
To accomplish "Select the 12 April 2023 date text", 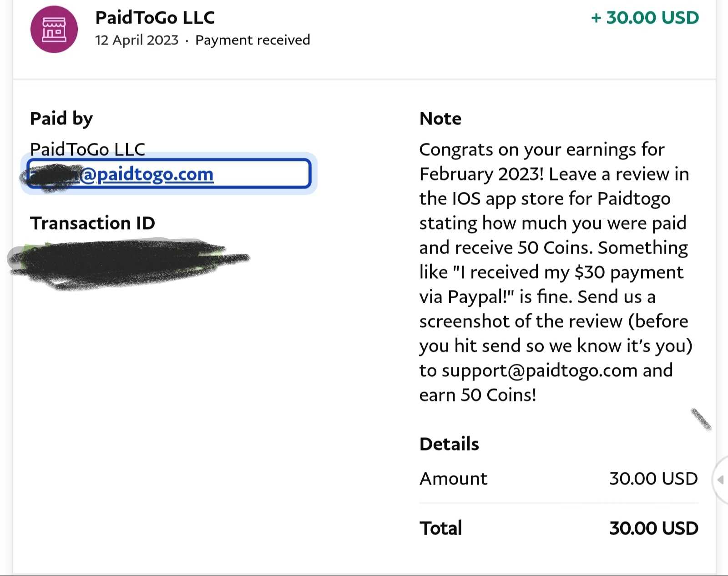I will [x=136, y=40].
